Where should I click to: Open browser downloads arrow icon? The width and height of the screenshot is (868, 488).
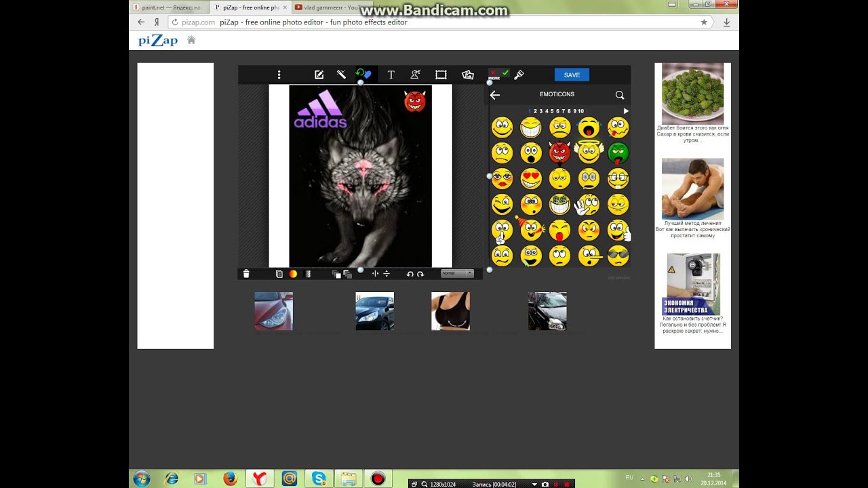(726, 22)
